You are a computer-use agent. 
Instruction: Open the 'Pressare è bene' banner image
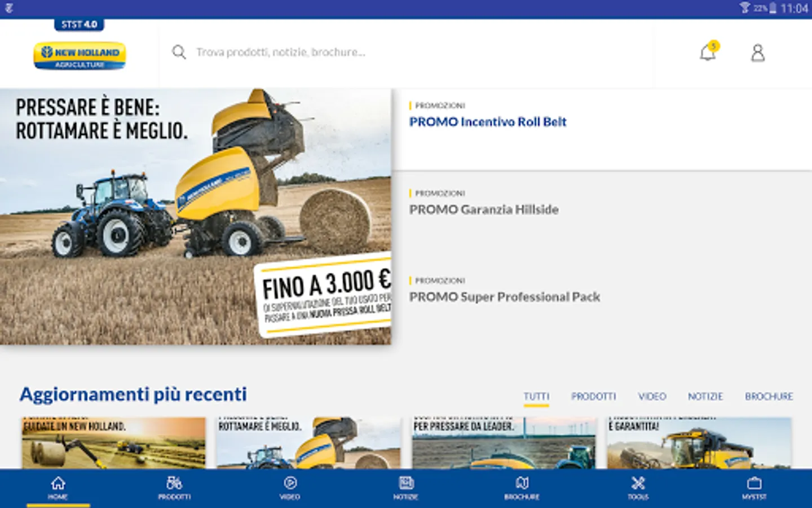pyautogui.click(x=195, y=216)
